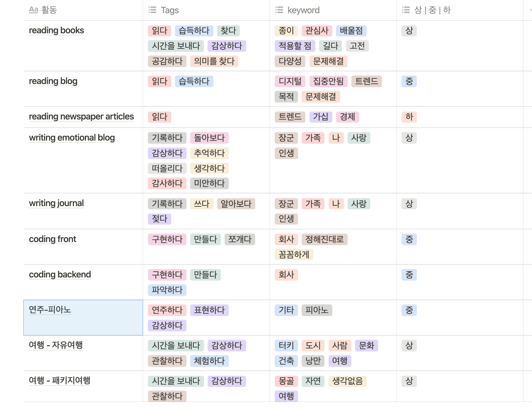Image resolution: width=532 pixels, height=408 pixels.
Task: Click 체험하다 tag in 자유여행 row
Action: click(x=209, y=361)
